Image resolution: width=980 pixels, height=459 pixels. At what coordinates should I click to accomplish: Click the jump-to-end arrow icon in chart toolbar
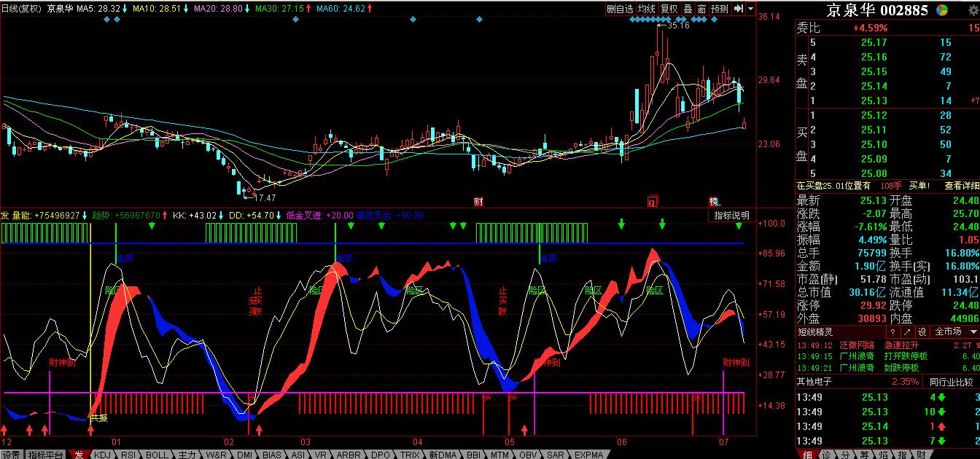point(739,9)
